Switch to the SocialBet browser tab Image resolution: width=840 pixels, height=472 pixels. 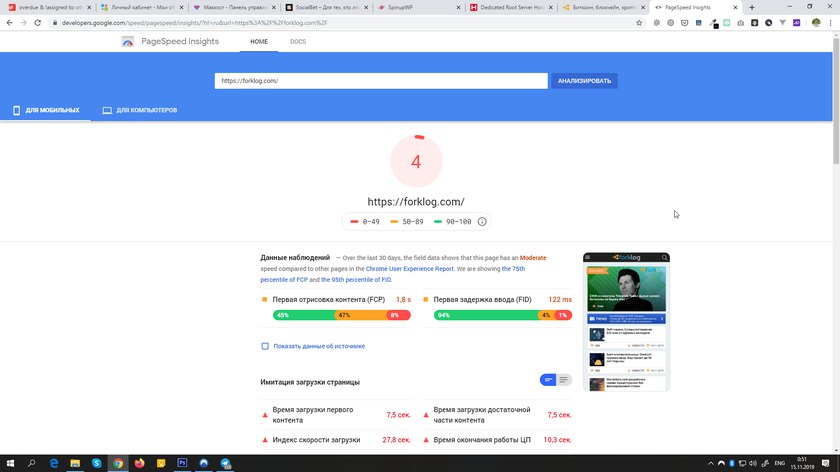(x=327, y=8)
